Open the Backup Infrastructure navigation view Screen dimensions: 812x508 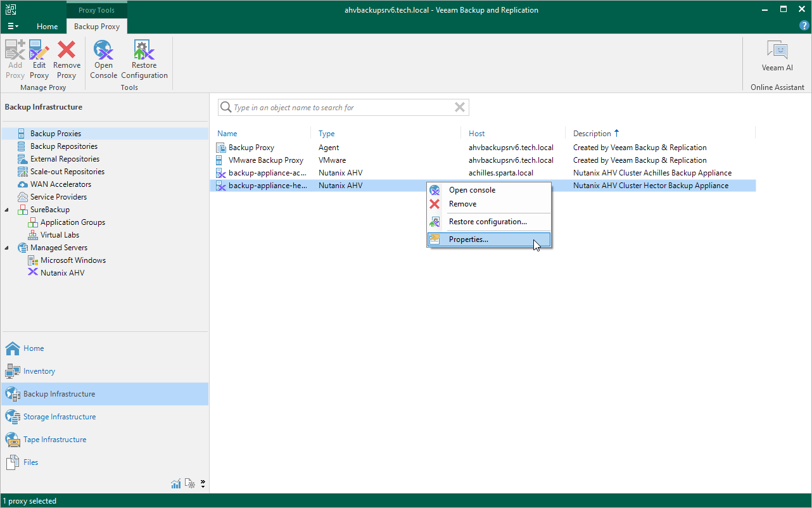tap(105, 394)
